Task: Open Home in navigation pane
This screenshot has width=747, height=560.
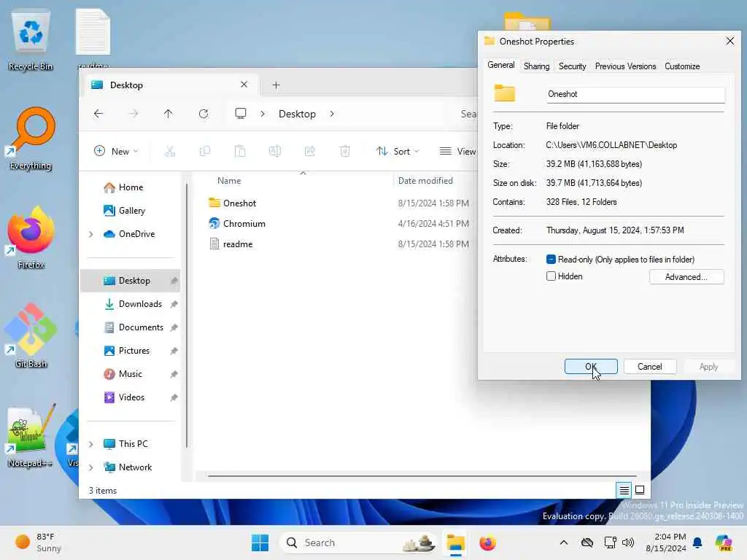Action: 131,187
